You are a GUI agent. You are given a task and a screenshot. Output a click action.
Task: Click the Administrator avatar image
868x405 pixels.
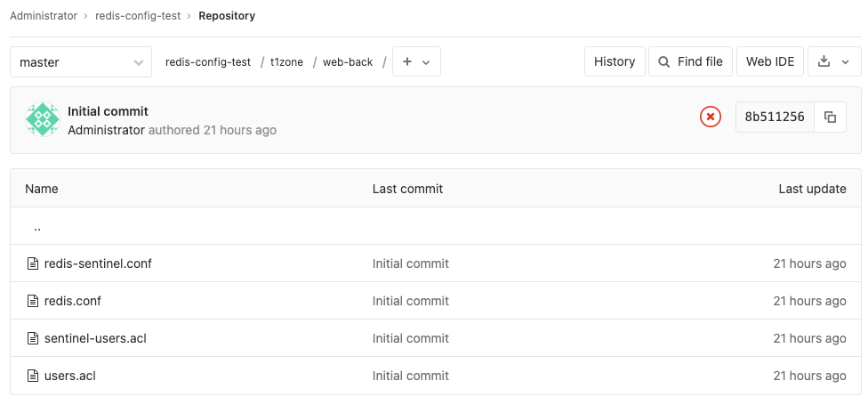(x=43, y=120)
